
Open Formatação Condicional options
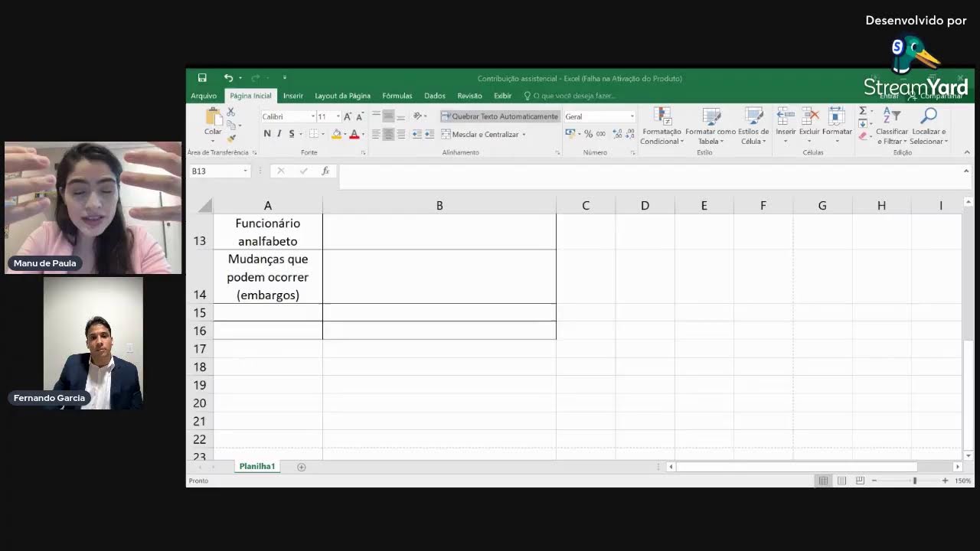coord(662,126)
